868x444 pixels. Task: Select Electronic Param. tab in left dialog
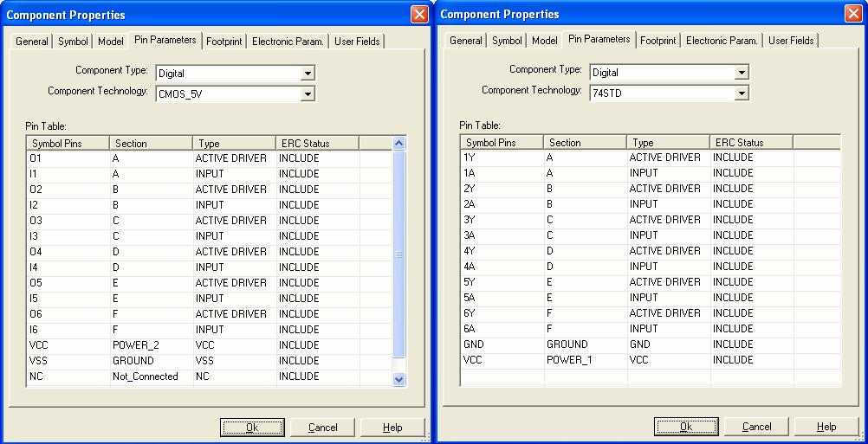coord(288,42)
